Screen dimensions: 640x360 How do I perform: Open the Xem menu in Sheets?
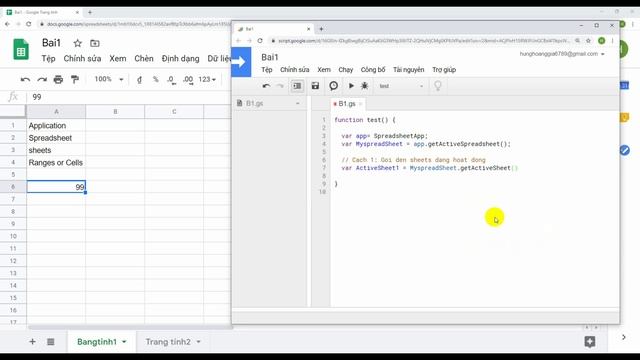coord(118,58)
